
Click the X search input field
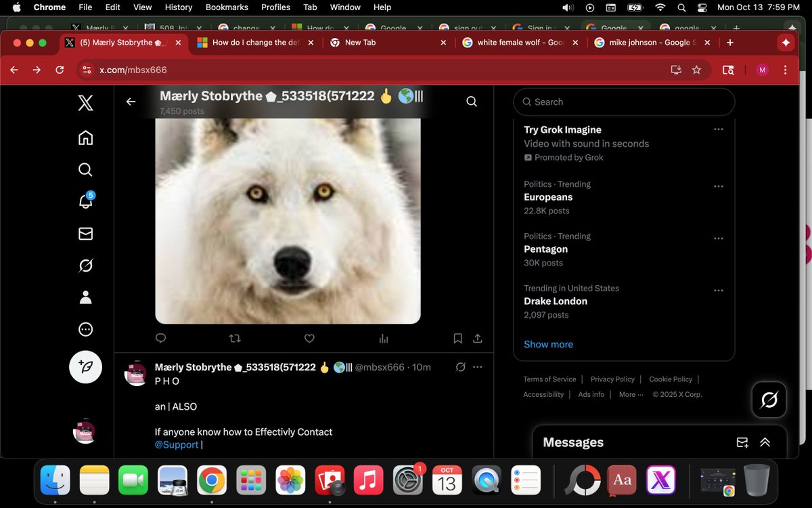click(x=624, y=102)
